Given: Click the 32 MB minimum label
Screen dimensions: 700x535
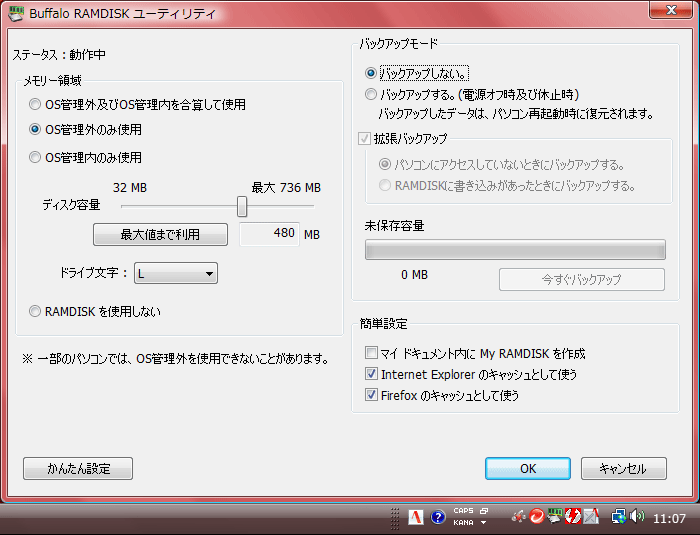Looking at the screenshot, I should (130, 188).
